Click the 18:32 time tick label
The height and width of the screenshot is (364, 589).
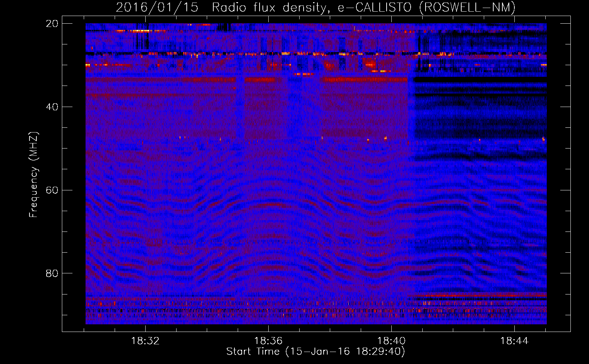click(145, 341)
